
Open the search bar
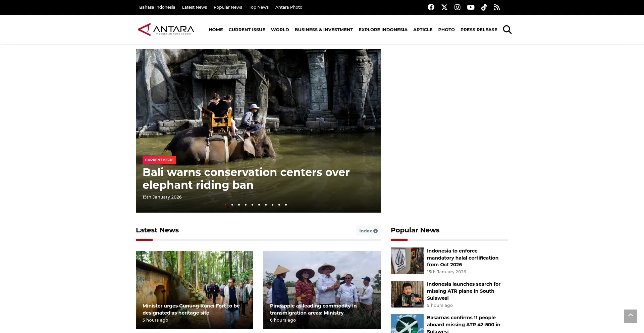pos(507,30)
